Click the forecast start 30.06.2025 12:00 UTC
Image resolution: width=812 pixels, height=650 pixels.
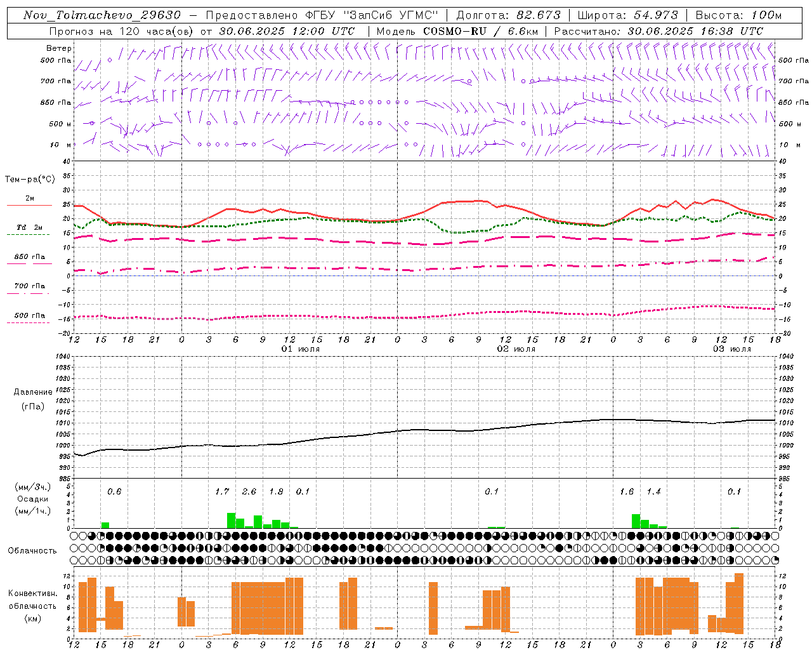click(287, 31)
